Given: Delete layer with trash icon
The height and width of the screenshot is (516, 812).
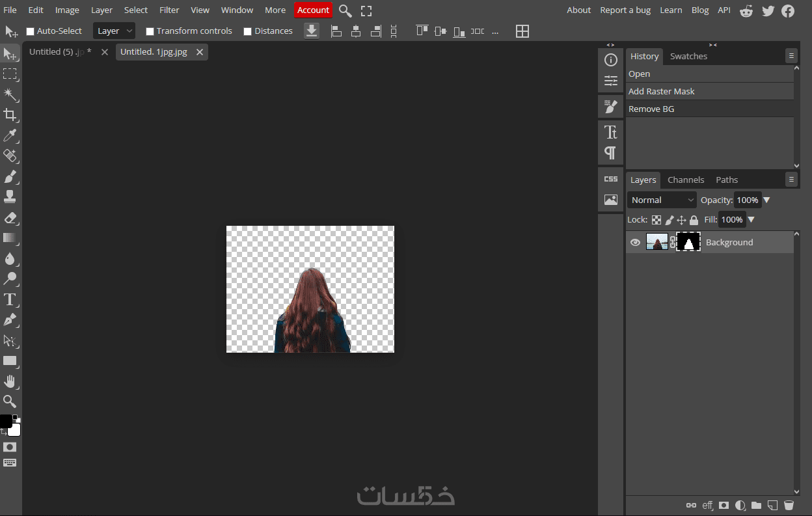Looking at the screenshot, I should click(789, 505).
